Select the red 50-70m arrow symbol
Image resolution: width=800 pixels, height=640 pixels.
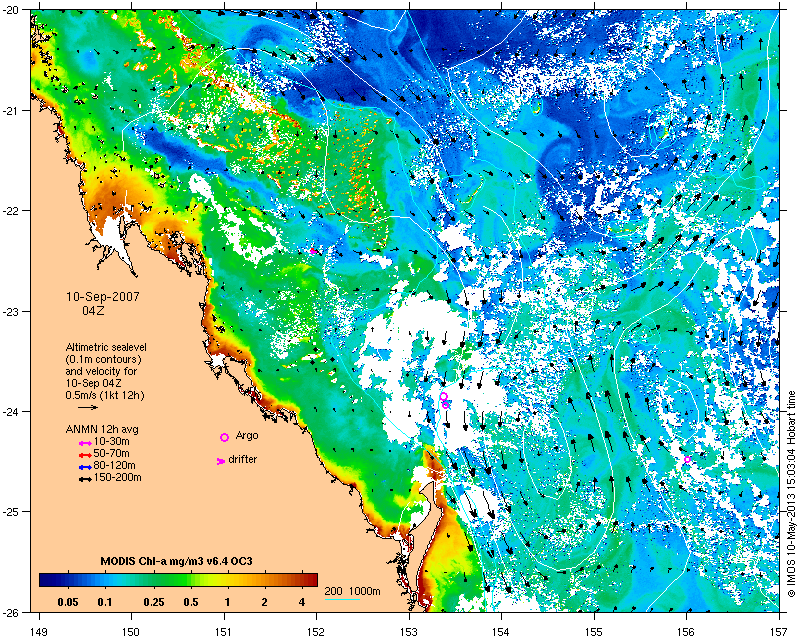pyautogui.click(x=85, y=455)
